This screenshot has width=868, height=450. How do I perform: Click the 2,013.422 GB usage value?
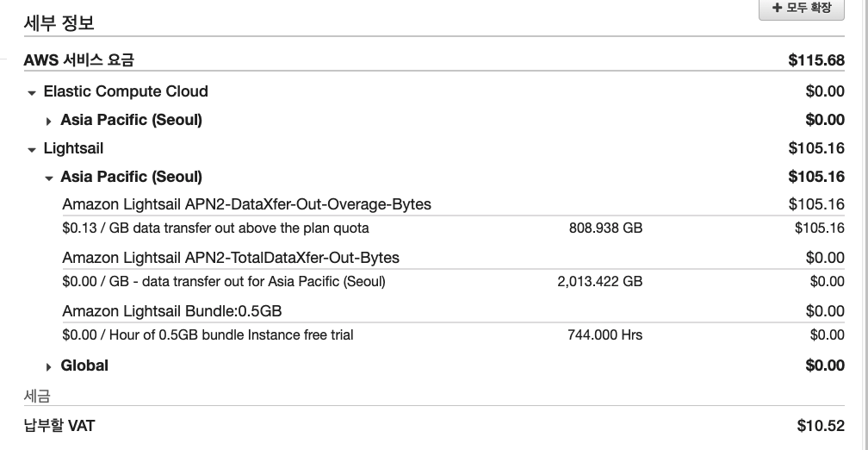click(599, 281)
